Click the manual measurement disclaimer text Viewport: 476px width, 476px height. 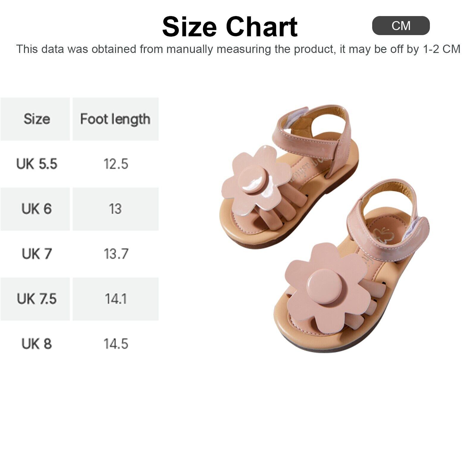click(x=238, y=49)
